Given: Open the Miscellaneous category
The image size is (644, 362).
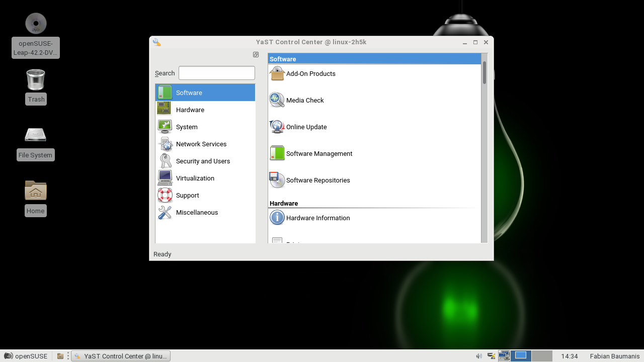Looking at the screenshot, I should coord(197,212).
